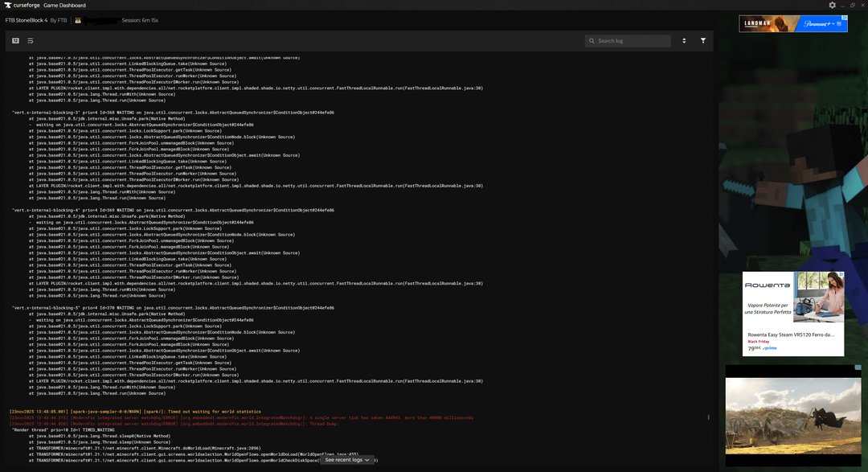
Task: Click the Session timer text
Action: [140, 20]
